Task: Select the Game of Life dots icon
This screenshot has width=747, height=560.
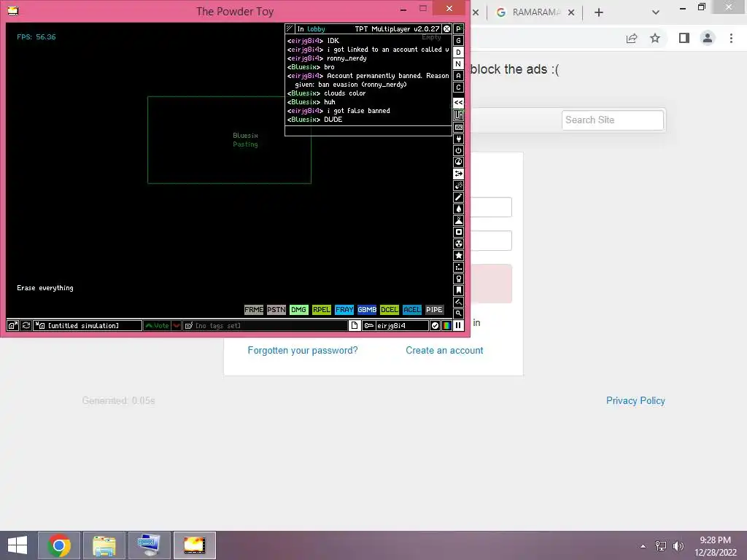Action: pyautogui.click(x=458, y=267)
